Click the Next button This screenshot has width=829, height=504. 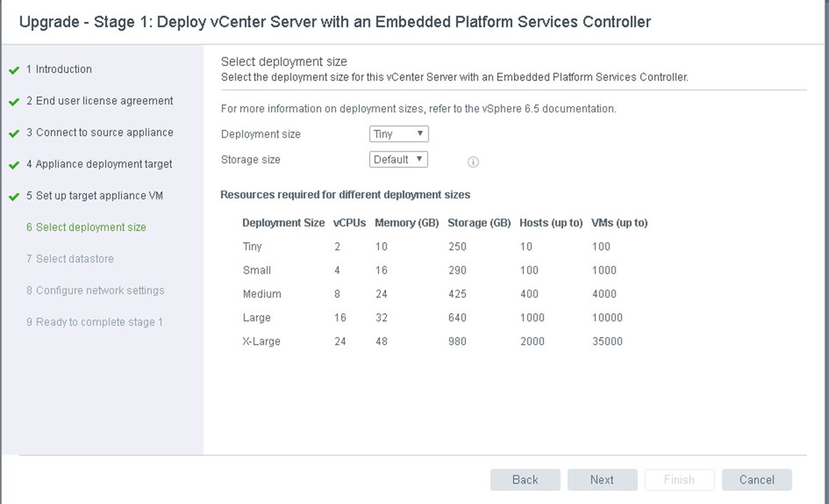click(x=602, y=479)
